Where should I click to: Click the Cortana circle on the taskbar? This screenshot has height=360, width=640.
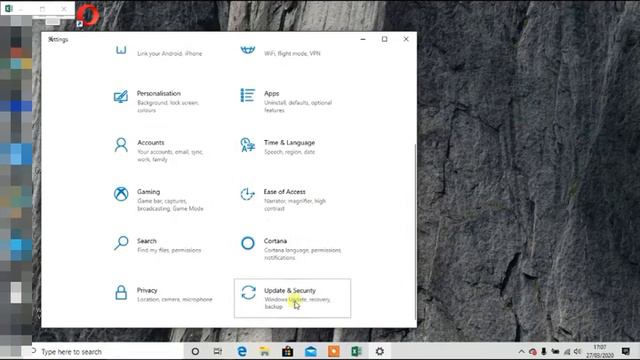195,351
